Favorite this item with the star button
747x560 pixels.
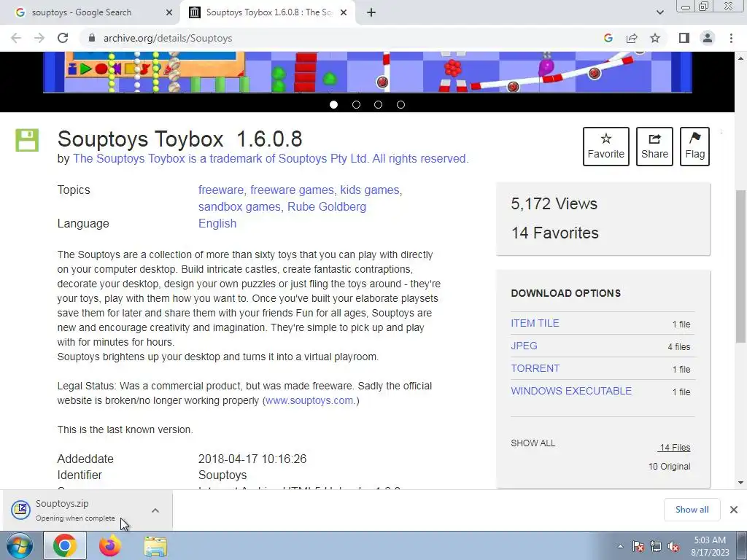(x=606, y=146)
